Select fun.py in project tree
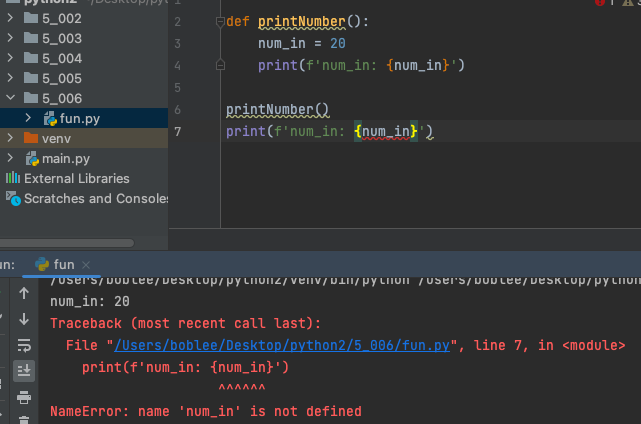641x424 pixels. click(84, 118)
